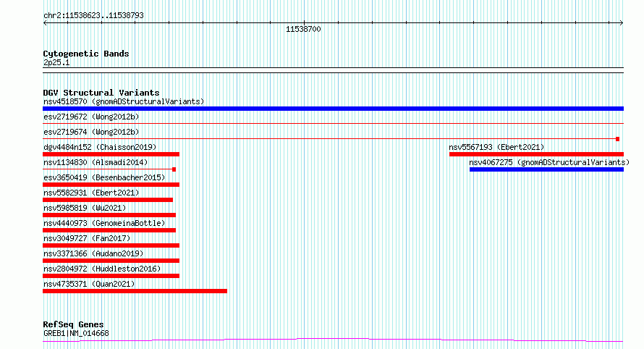Open the nsv5985819 (Wu2021) label
Image resolution: width=644 pixels, height=349 pixels.
(x=85, y=208)
